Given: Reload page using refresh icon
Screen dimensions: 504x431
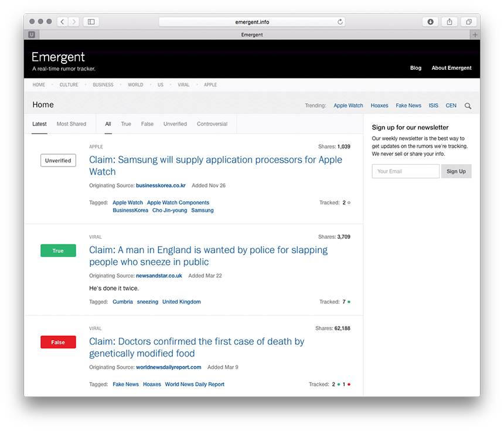Looking at the screenshot, I should pos(340,22).
